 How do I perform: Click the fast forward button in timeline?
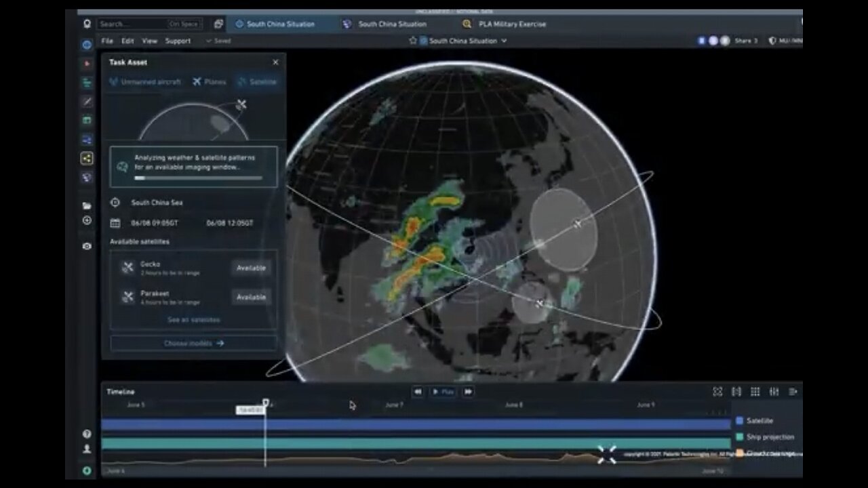coord(468,392)
